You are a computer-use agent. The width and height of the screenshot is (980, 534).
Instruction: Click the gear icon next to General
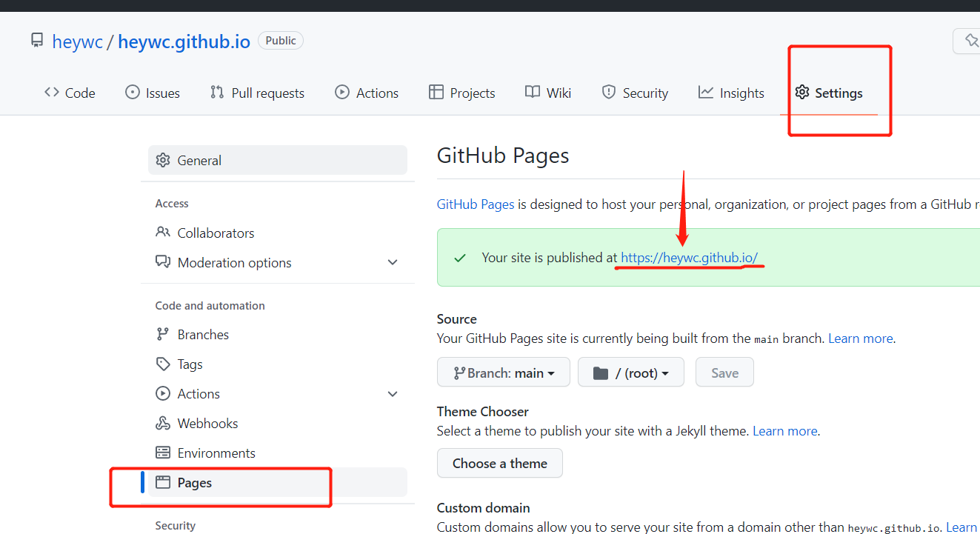point(163,160)
